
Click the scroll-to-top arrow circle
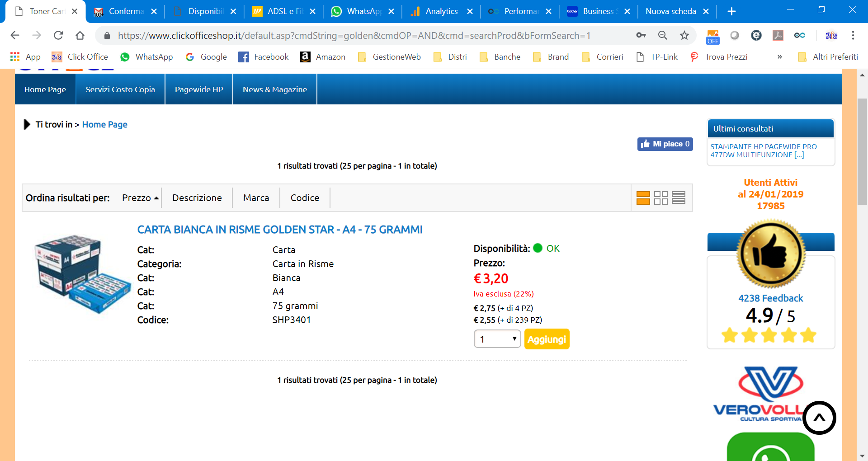(x=819, y=418)
